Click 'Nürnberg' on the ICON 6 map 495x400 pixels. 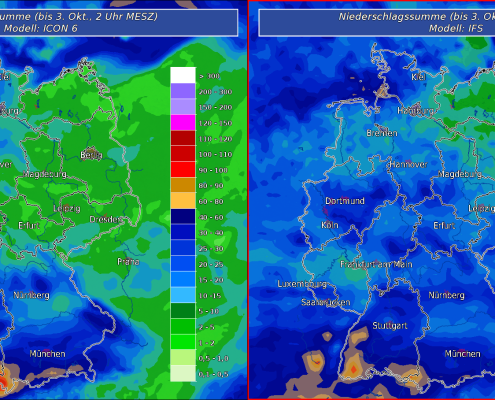(x=31, y=295)
